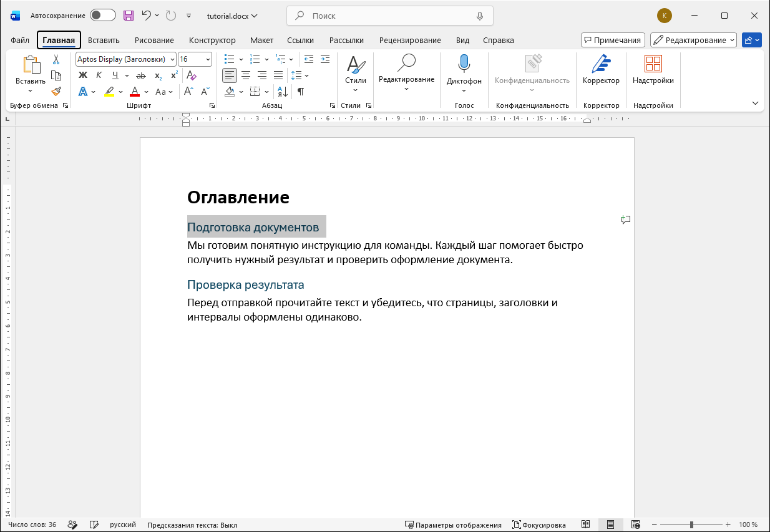This screenshot has width=770, height=532.
Task: Collapse the ribbon with the chevron
Action: pyautogui.click(x=756, y=104)
